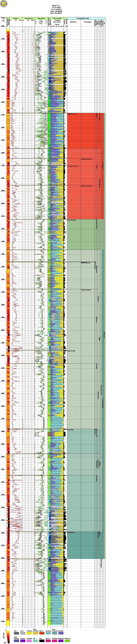Click the Stark Shale member label
This screenshot has width=137, height=644.
(x=70, y=430)
